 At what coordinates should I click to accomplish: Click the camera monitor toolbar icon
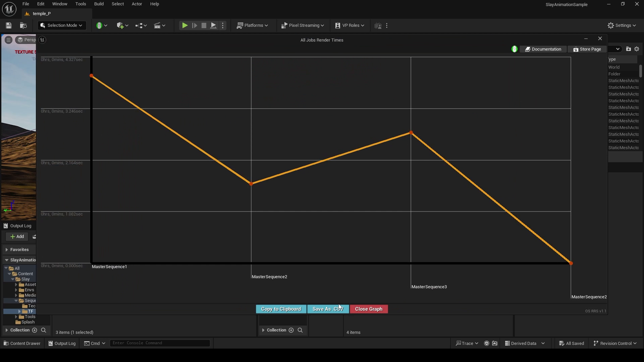tap(378, 25)
